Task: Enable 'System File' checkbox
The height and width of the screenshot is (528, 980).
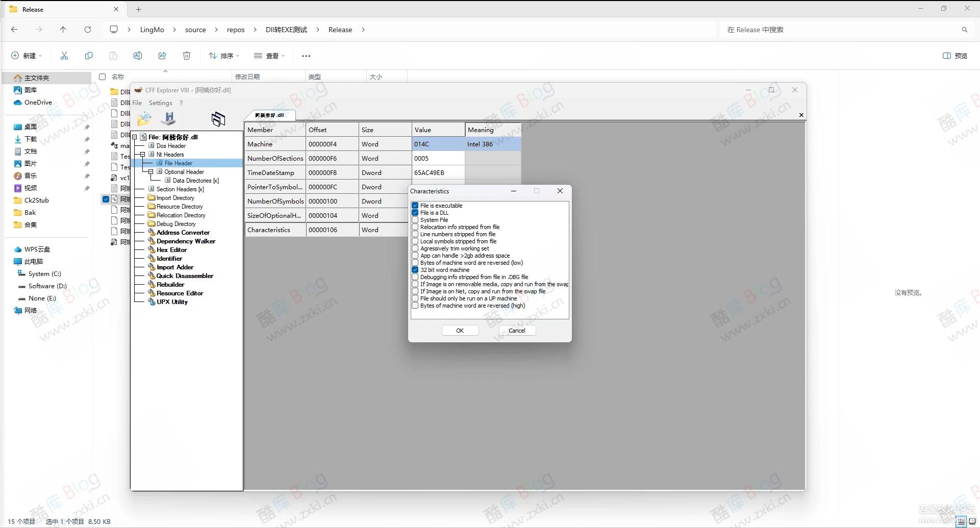Action: (415, 220)
